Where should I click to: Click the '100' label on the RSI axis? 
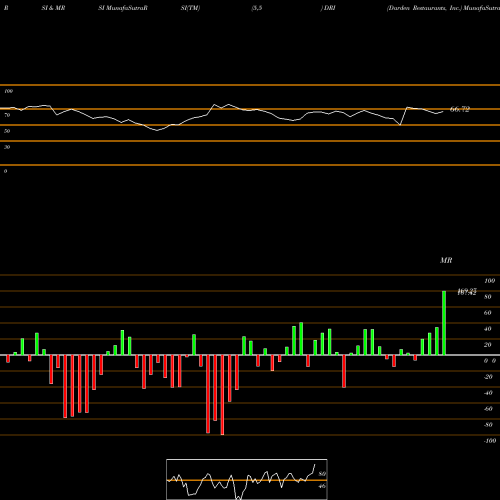click(x=8, y=91)
